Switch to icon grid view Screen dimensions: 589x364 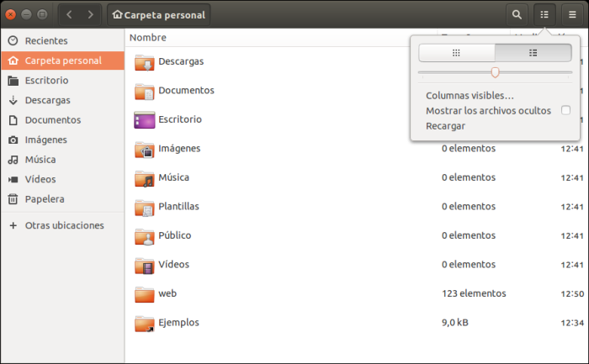[x=456, y=53]
